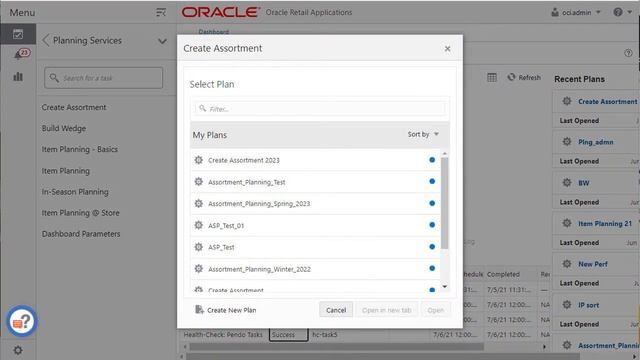Viewport: 640px width, 360px height.
Task: Click the dashboard help circle icon
Action: click(628, 53)
